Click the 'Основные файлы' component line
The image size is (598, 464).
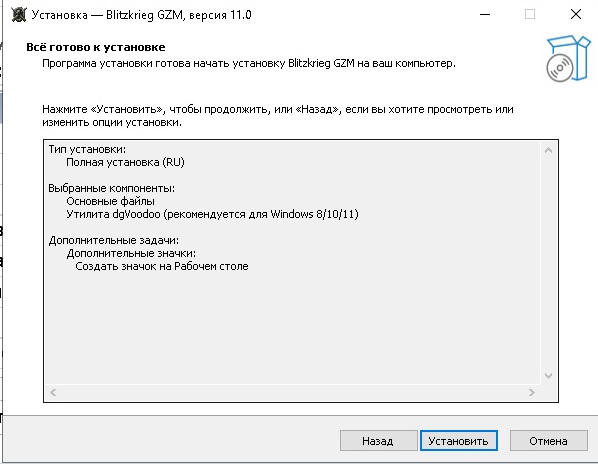pos(111,201)
